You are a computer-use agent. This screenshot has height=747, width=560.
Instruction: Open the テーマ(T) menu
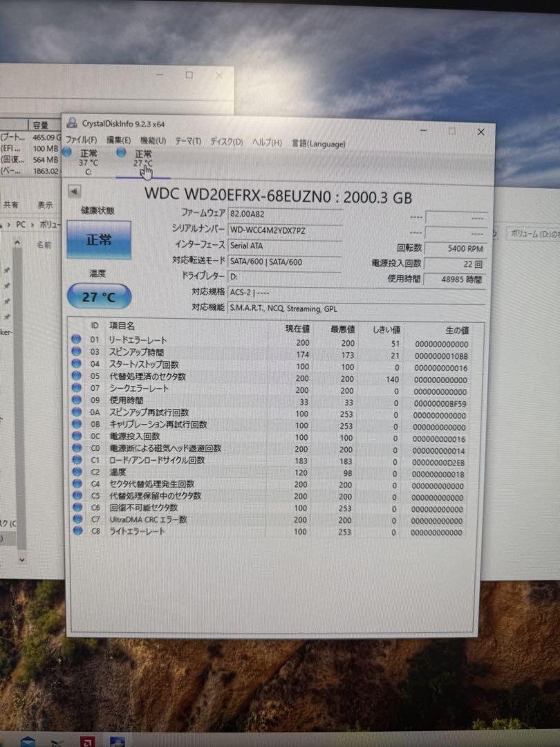point(188,142)
